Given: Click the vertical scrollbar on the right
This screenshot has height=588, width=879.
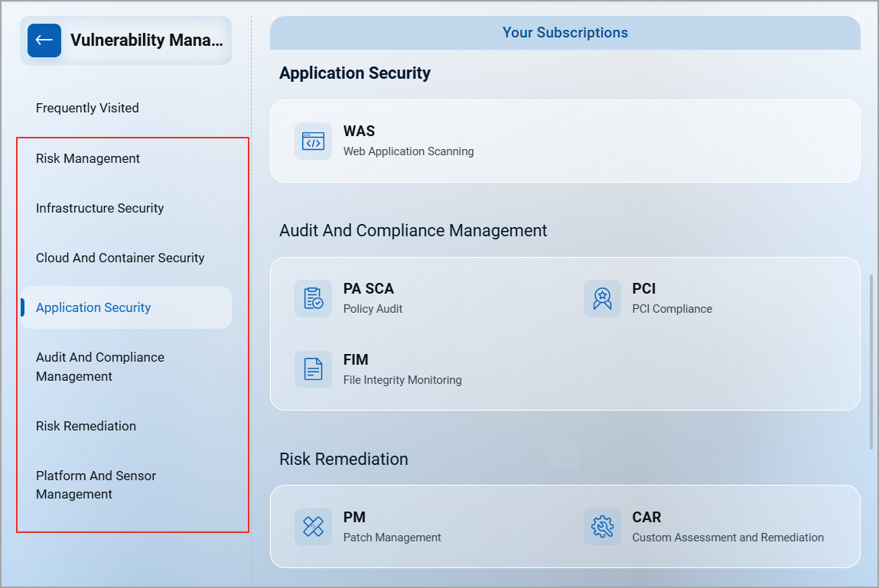Looking at the screenshot, I should click(x=871, y=362).
